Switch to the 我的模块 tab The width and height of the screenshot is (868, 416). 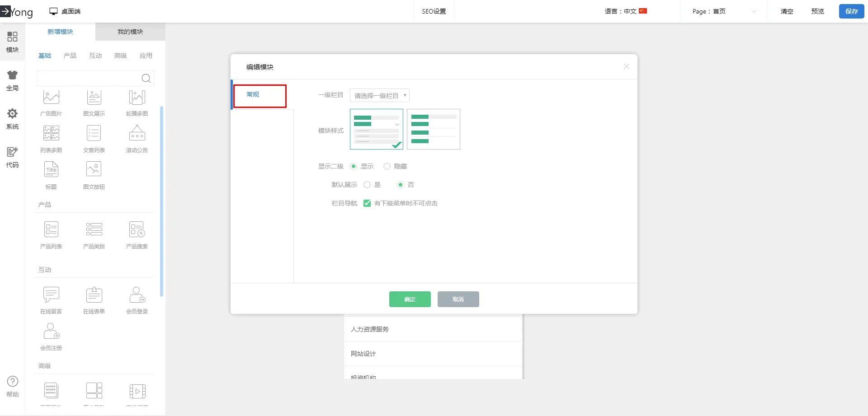coord(130,32)
